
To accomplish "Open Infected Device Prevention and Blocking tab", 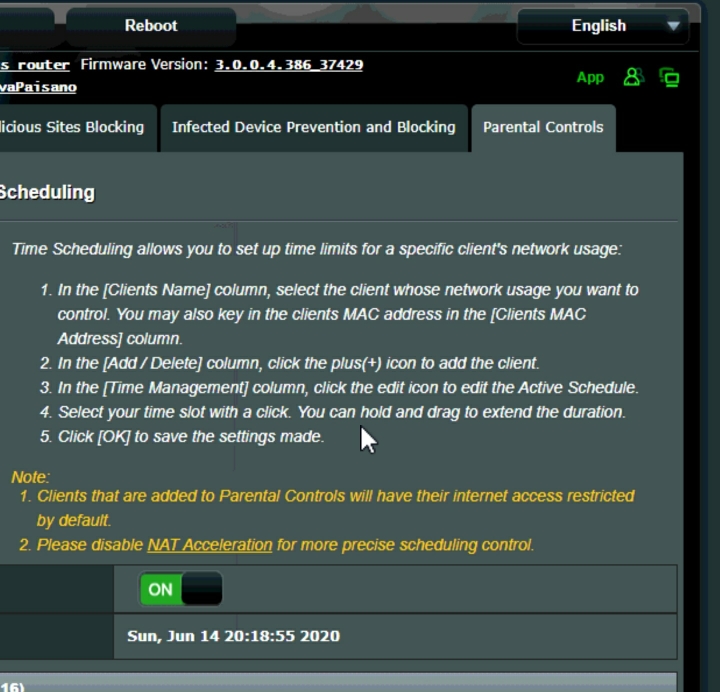I will pos(314,128).
